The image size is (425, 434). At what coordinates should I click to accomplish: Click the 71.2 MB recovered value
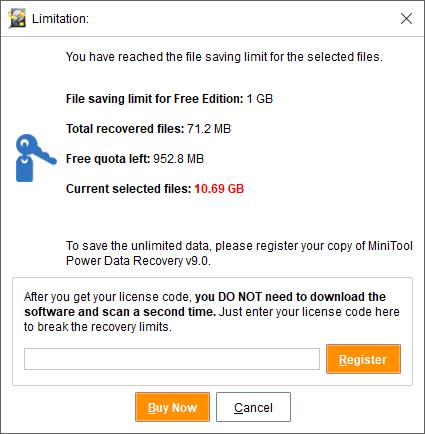209,129
